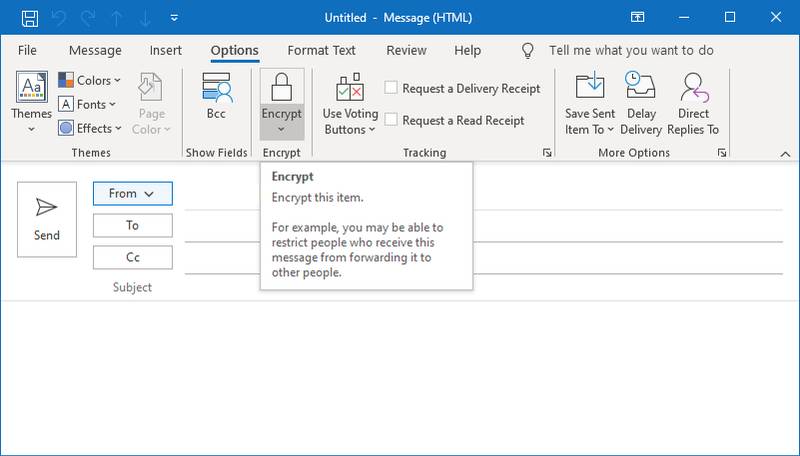
Task: Open the Use Voting Buttons menu
Action: click(350, 104)
